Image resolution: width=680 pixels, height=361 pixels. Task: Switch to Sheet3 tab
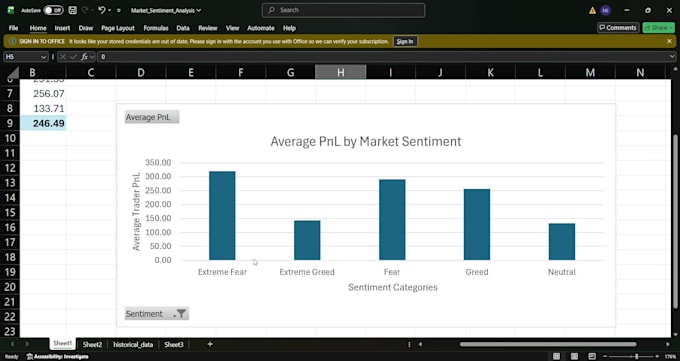[174, 345]
